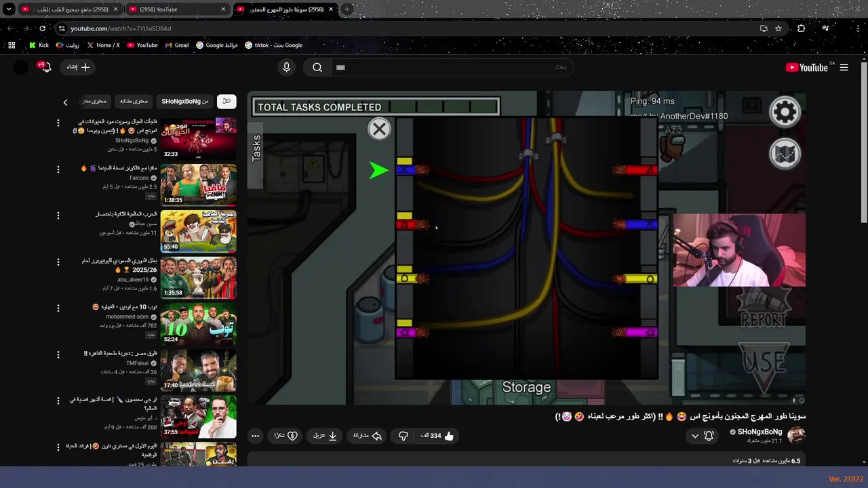This screenshot has width=868, height=488.
Task: Switch to the 'ماهو صحيح القلب' browser tab
Action: click(x=71, y=9)
